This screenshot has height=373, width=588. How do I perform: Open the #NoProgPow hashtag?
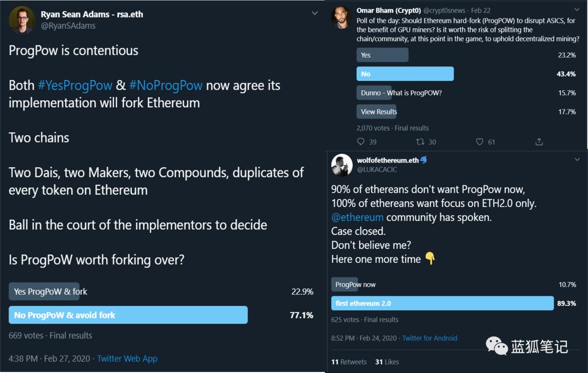[166, 85]
